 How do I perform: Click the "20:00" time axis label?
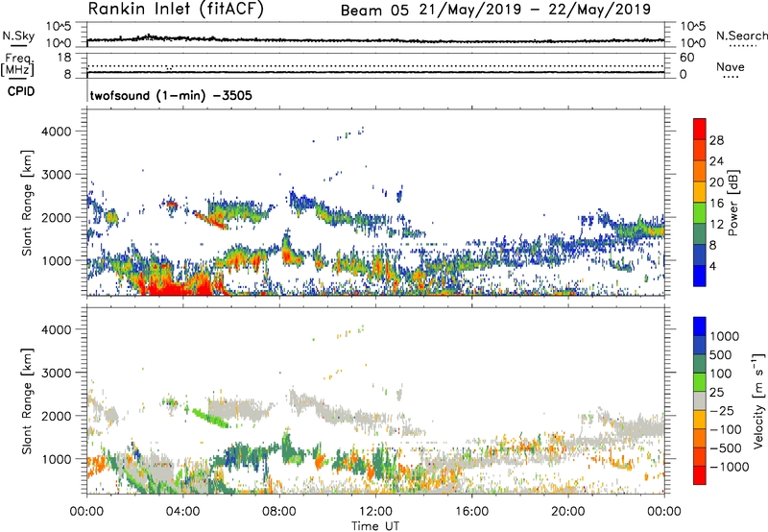point(568,512)
